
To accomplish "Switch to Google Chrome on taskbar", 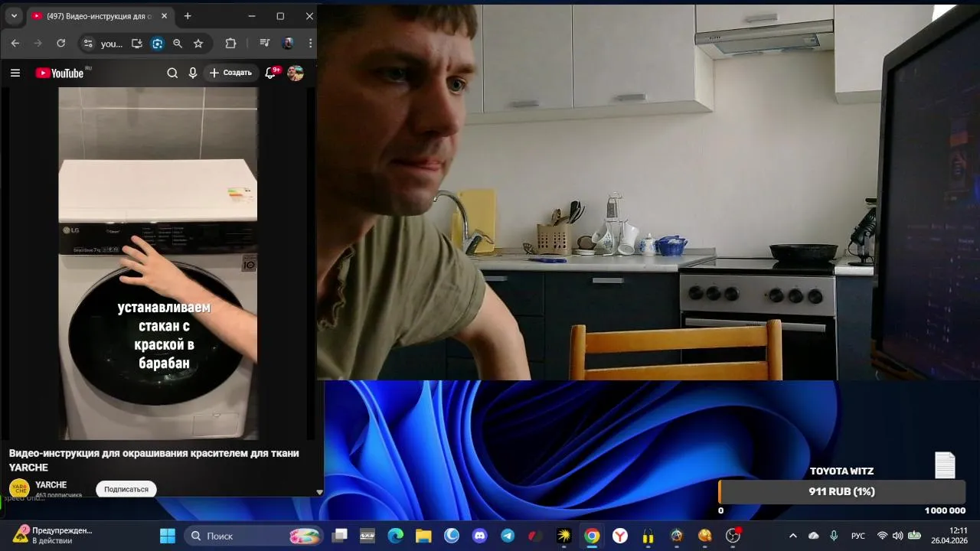I will click(592, 536).
